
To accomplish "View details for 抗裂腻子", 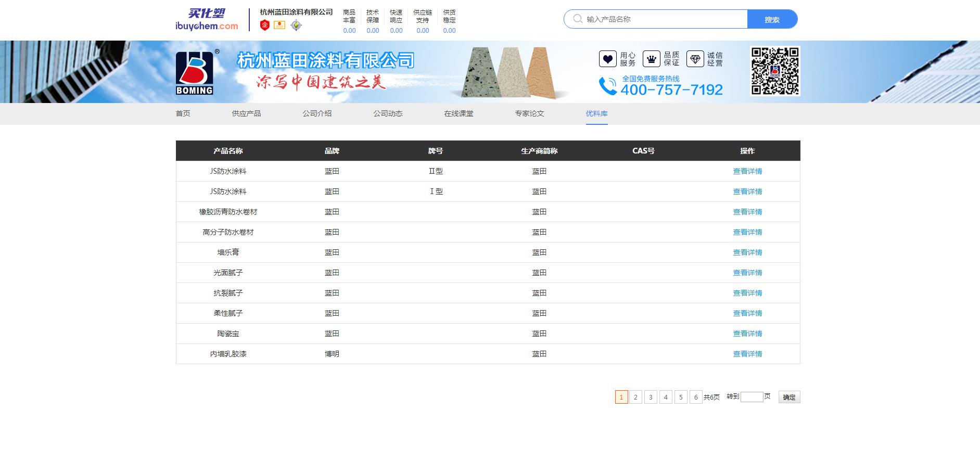I will [x=748, y=293].
